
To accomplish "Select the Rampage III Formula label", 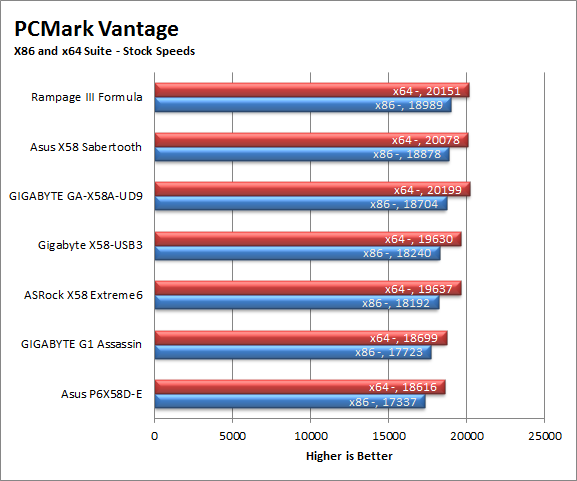I will [x=86, y=97].
